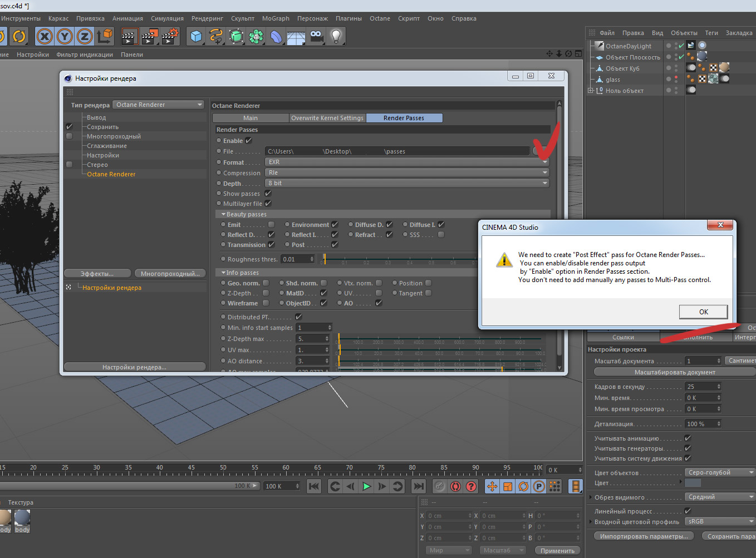Toggle the Transmission pass checkbox
The height and width of the screenshot is (558, 756).
(271, 245)
